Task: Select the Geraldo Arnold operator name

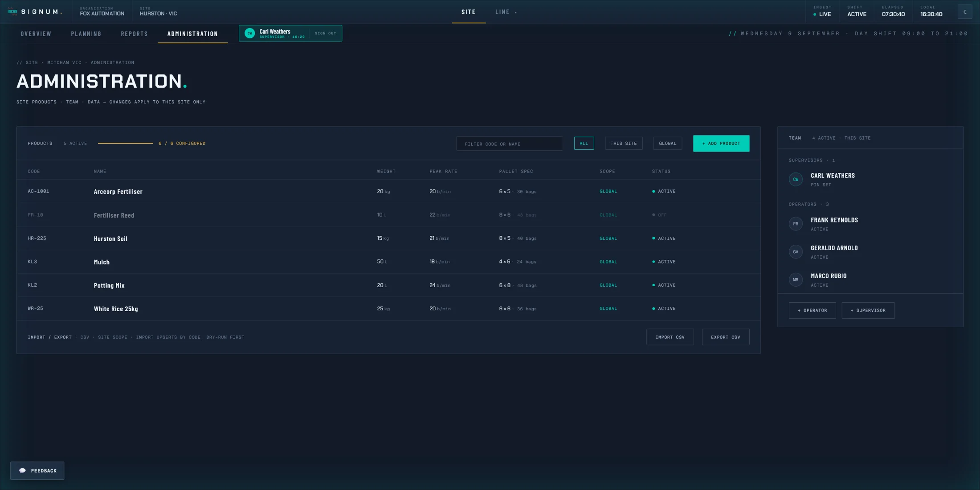Action: 834,248
